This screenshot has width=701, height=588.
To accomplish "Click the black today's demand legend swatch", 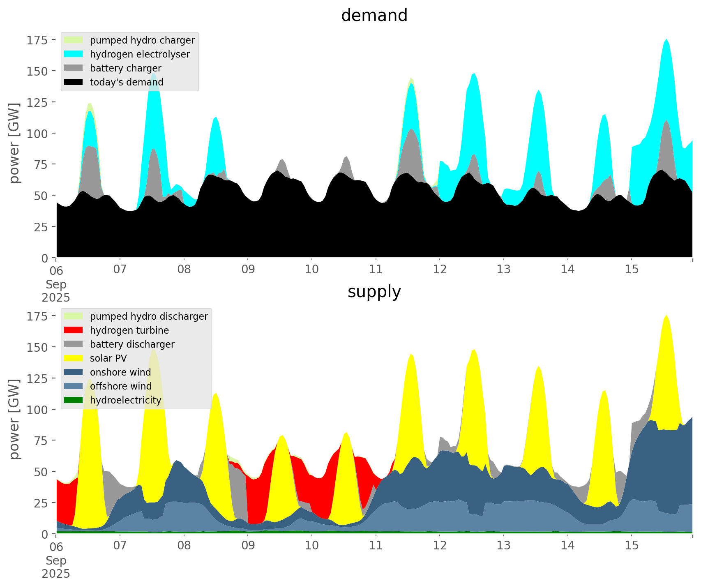I will tap(74, 82).
